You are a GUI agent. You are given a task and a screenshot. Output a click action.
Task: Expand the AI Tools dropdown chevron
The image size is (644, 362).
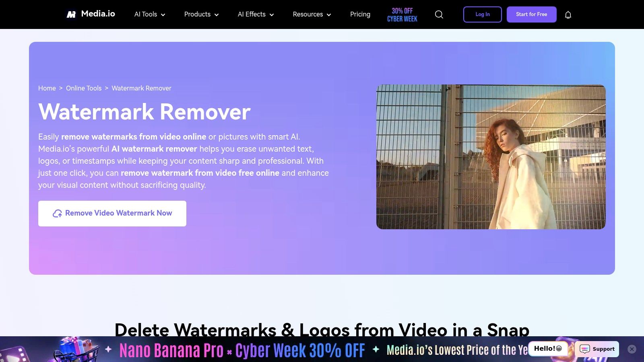click(x=163, y=15)
